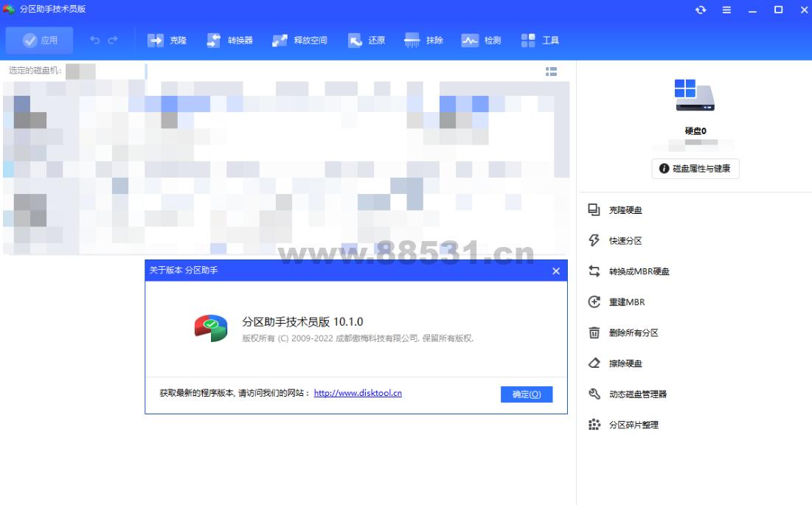Click Rebuild MBR (重建MBR)
This screenshot has height=505, width=812.
point(617,302)
